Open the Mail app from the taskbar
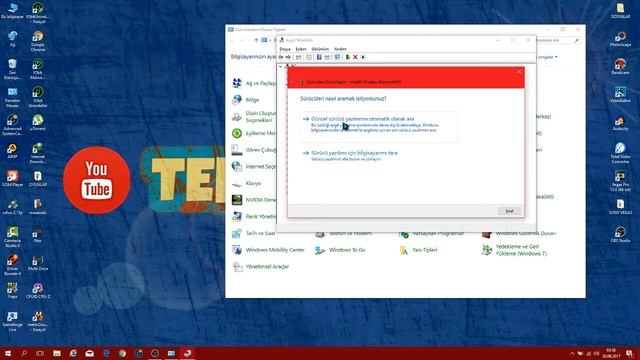 [89, 353]
